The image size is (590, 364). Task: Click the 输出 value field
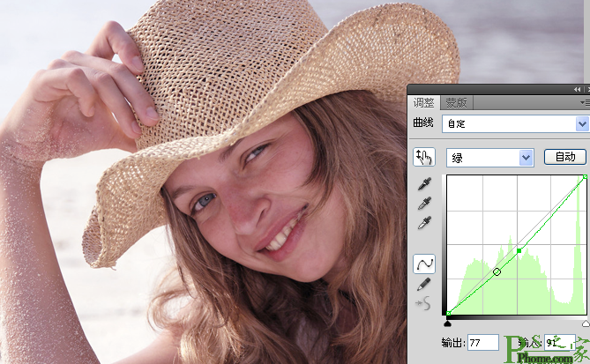click(x=483, y=343)
